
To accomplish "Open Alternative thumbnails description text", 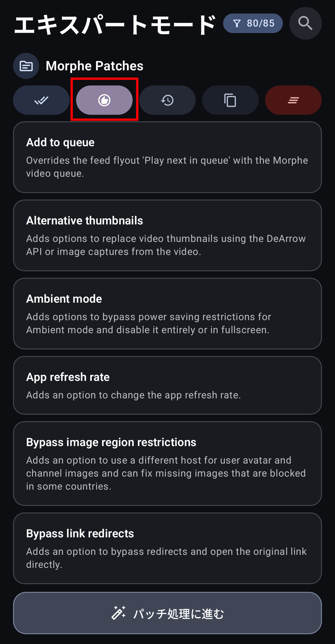I will (166, 245).
